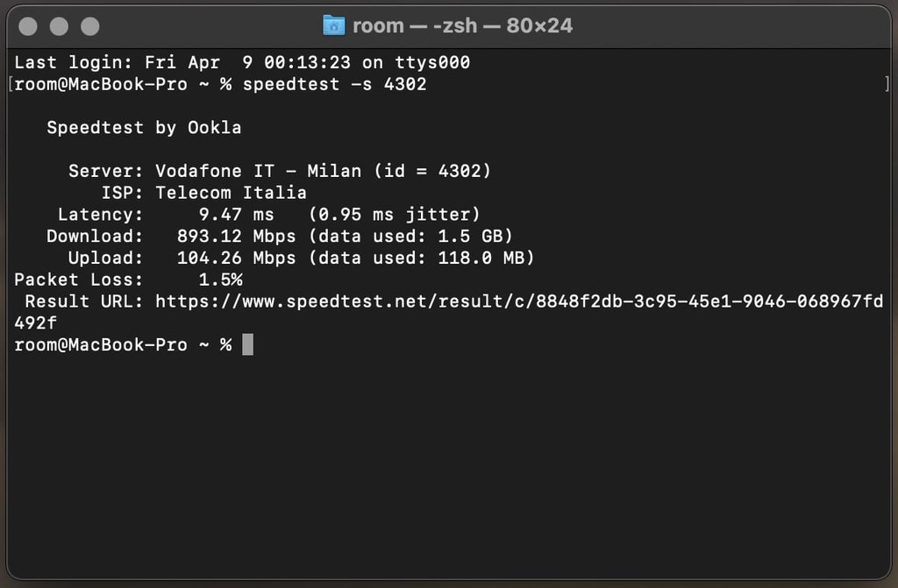Viewport: 898px width, 588px height.
Task: Click the left bracket mark beside the speedtest command
Action: pyautogui.click(x=11, y=84)
